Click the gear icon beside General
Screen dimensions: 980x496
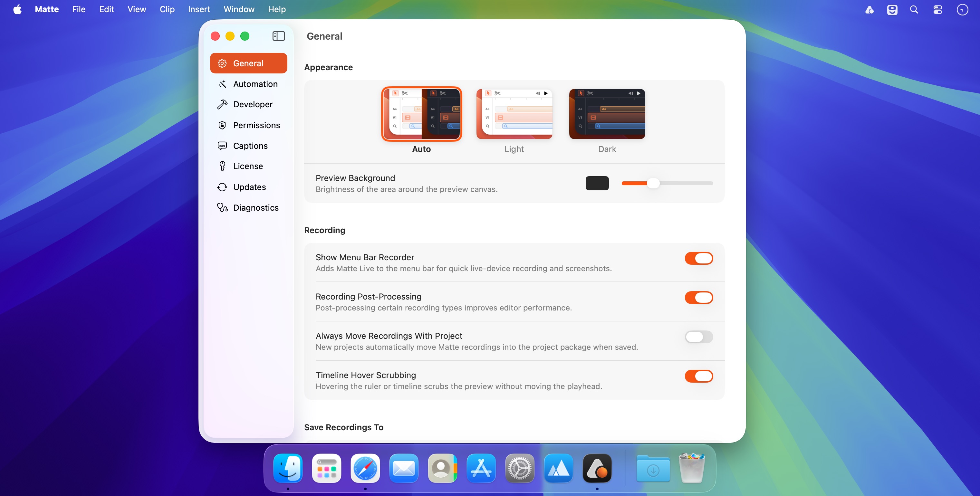222,63
